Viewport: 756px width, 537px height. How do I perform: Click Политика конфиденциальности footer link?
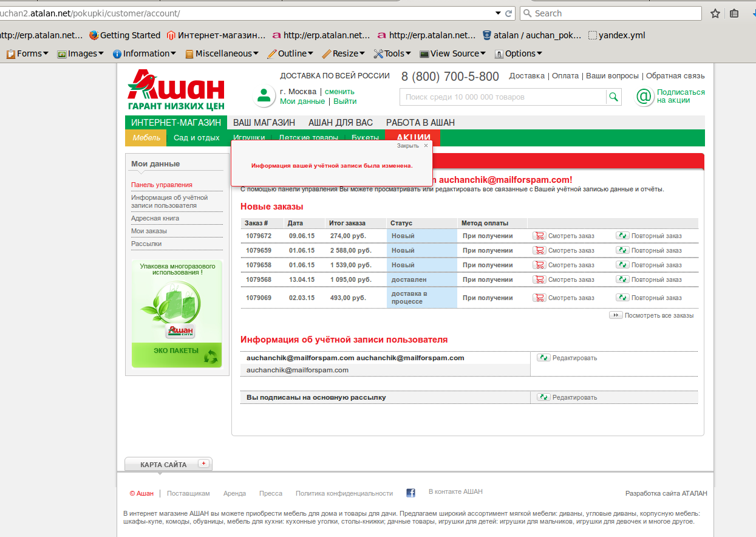point(344,493)
